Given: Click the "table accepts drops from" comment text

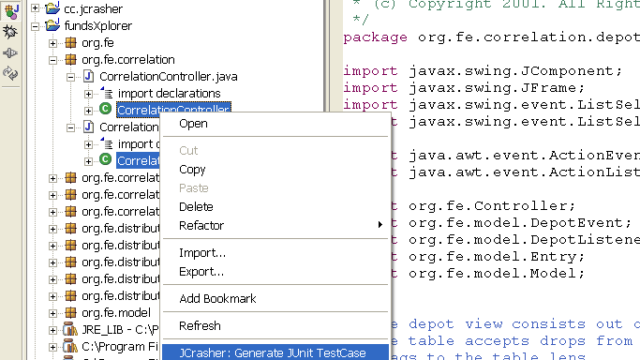Looking at the screenshot, I should coord(520,341).
